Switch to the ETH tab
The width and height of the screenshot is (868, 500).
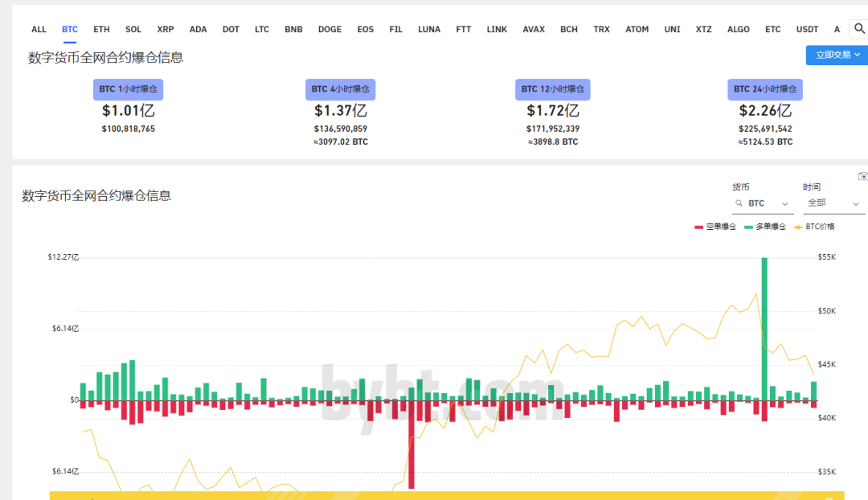click(101, 30)
